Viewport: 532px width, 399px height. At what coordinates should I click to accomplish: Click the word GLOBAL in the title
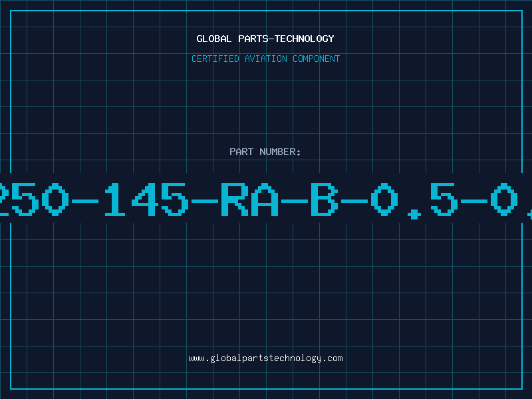[x=213, y=39]
